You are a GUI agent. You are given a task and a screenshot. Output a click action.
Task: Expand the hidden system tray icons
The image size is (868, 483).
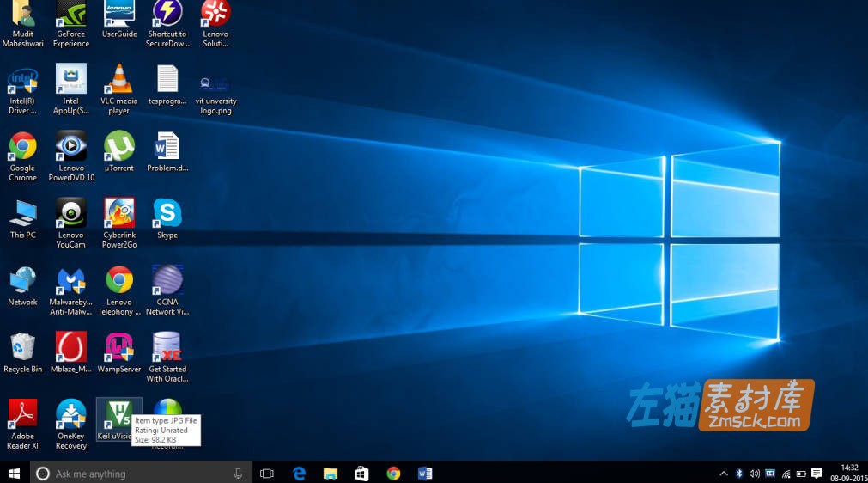[724, 474]
